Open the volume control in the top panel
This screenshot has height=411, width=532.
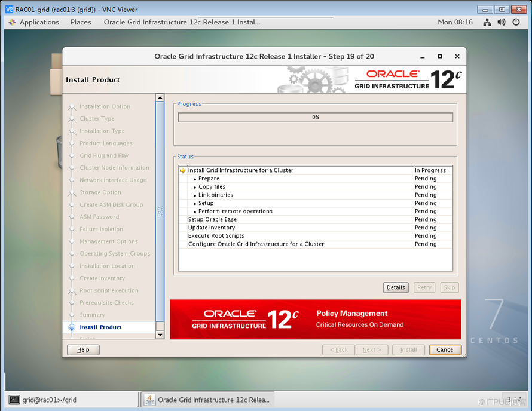point(502,22)
